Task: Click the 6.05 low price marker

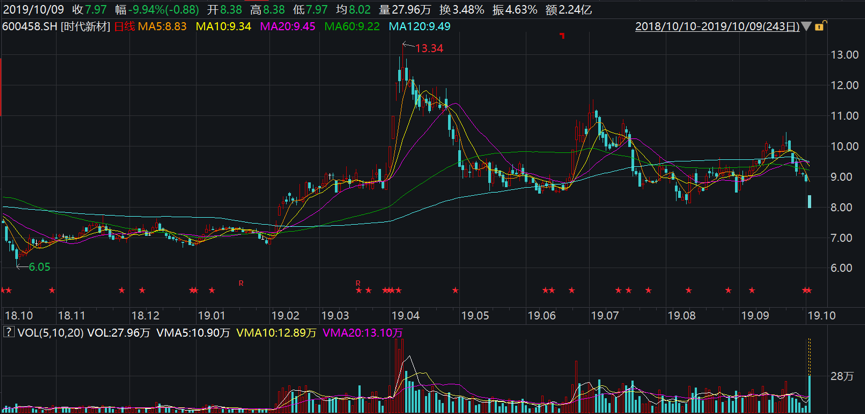Action: coord(39,268)
